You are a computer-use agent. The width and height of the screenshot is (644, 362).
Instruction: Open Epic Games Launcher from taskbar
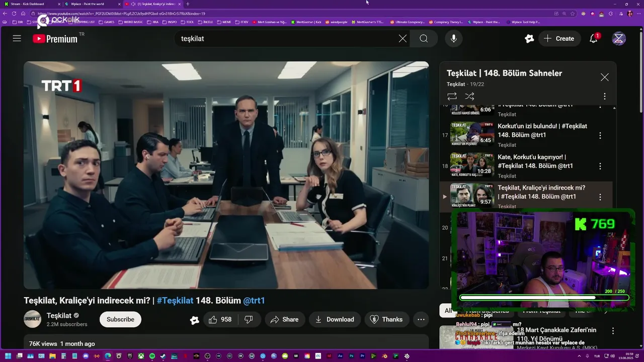[x=130, y=356]
